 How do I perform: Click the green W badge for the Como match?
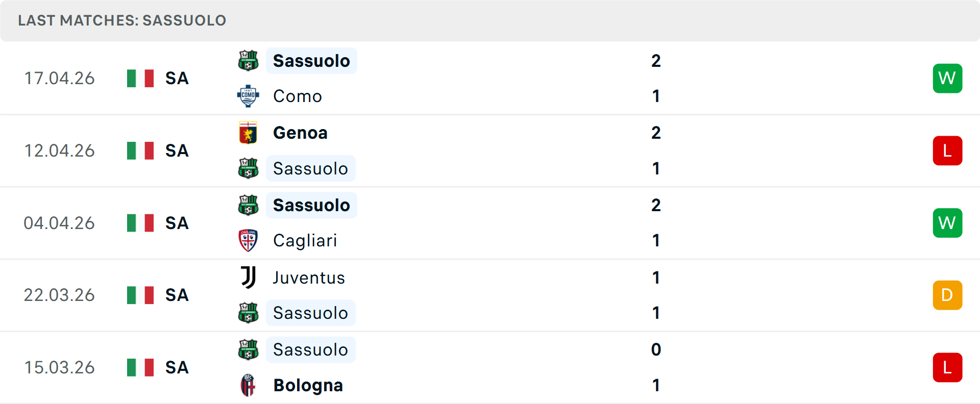947,78
